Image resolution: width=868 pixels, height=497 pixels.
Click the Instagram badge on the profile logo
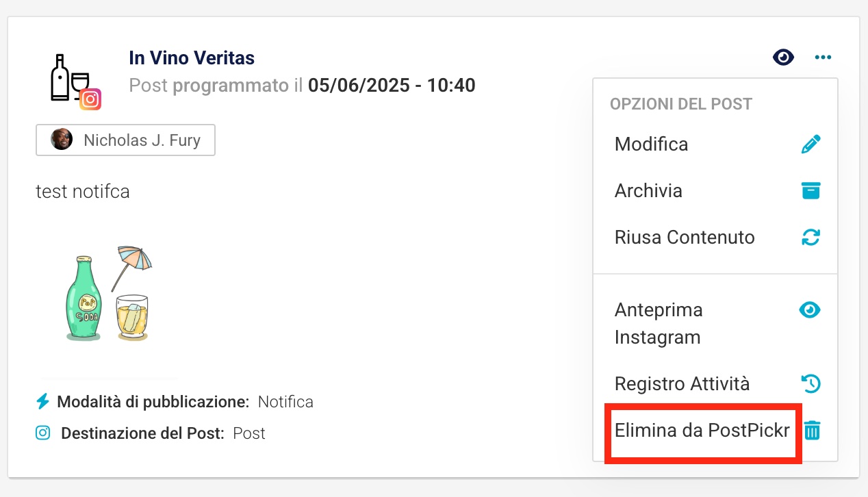point(90,99)
